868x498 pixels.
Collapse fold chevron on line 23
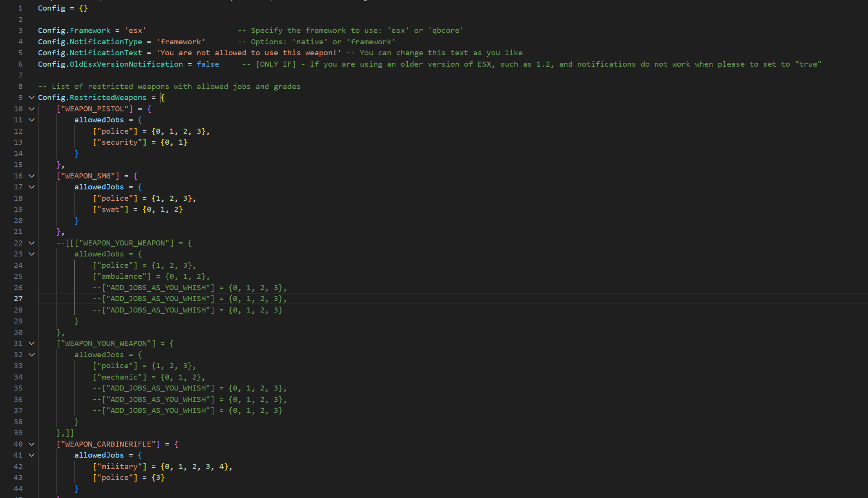32,254
